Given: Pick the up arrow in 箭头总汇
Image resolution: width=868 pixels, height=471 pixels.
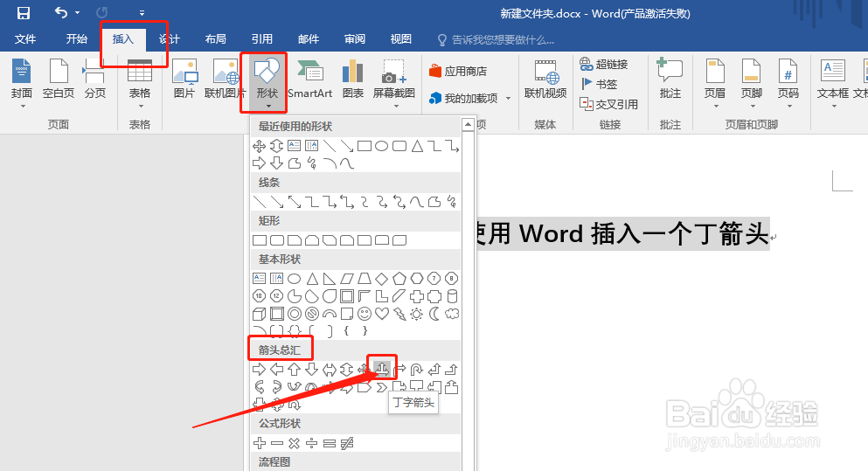Looking at the screenshot, I should [x=294, y=369].
